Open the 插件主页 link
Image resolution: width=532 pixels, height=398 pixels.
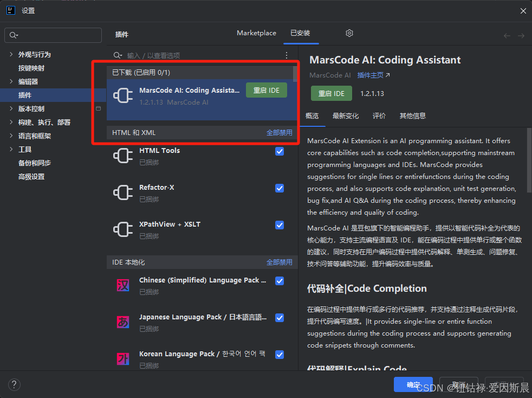(x=373, y=75)
